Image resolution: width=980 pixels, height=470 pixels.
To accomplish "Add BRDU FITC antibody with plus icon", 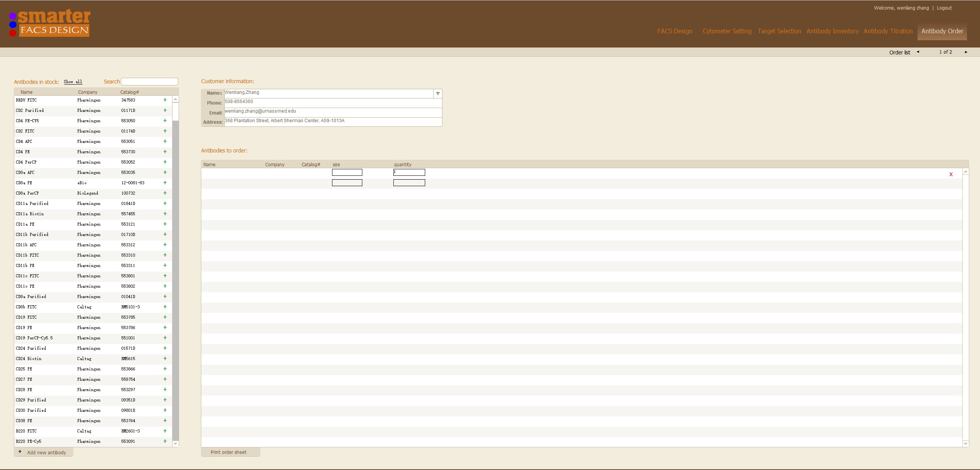I will [x=165, y=100].
